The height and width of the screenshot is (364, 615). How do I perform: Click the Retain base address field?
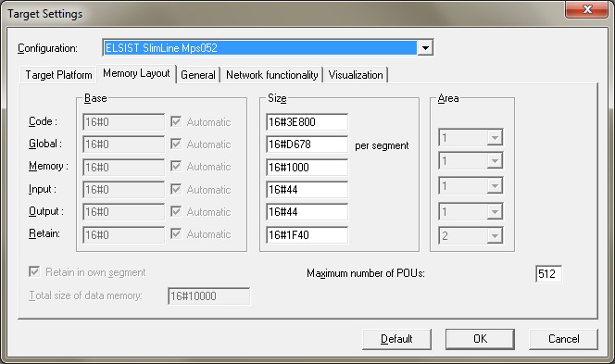123,234
